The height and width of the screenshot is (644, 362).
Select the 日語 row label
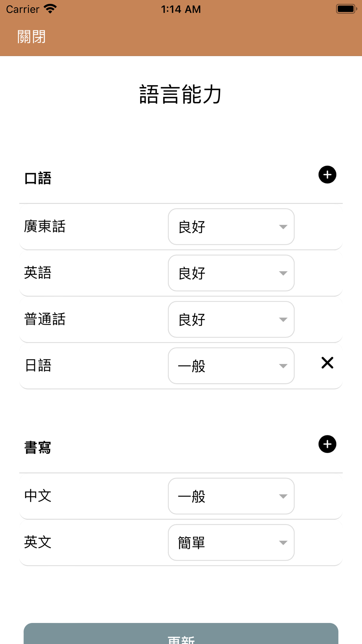click(38, 365)
